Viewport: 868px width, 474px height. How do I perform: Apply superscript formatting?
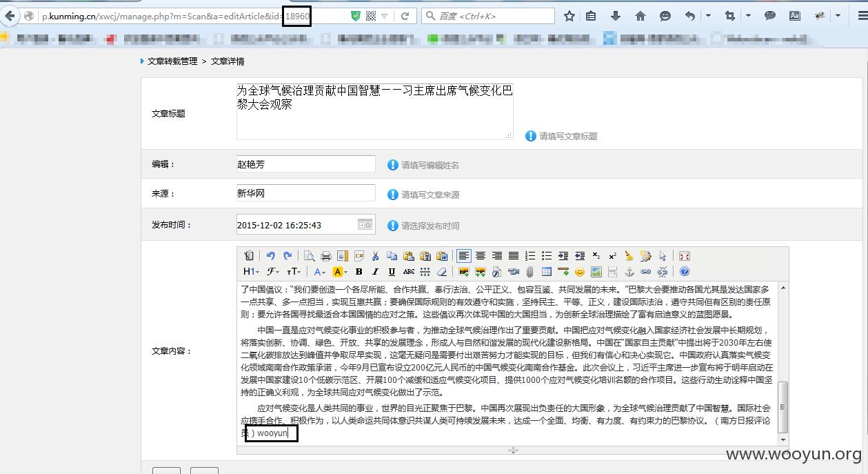(x=612, y=256)
